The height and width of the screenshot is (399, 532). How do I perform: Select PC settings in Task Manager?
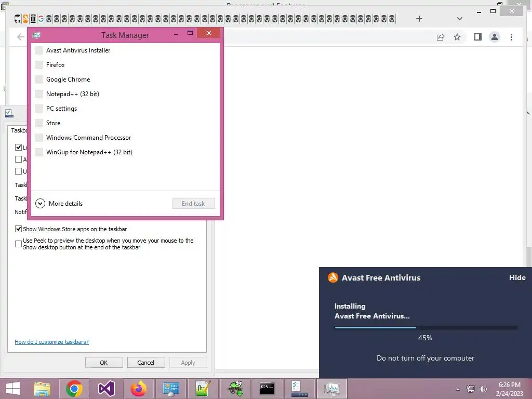point(125,109)
